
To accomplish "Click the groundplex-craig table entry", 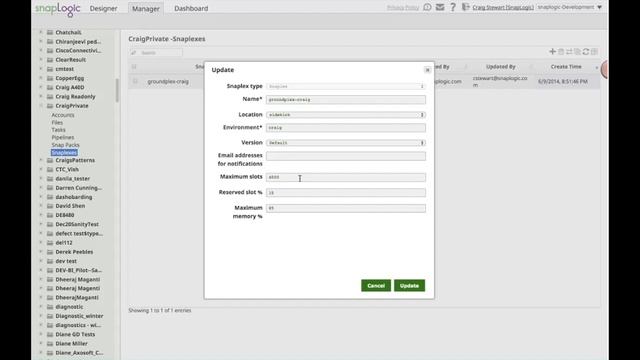I will pyautogui.click(x=168, y=81).
